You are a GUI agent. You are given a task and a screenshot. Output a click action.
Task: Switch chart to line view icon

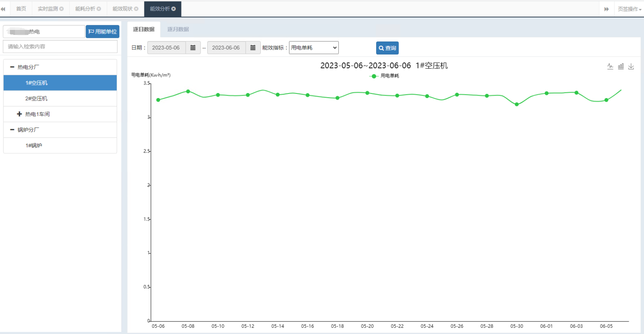pyautogui.click(x=610, y=66)
